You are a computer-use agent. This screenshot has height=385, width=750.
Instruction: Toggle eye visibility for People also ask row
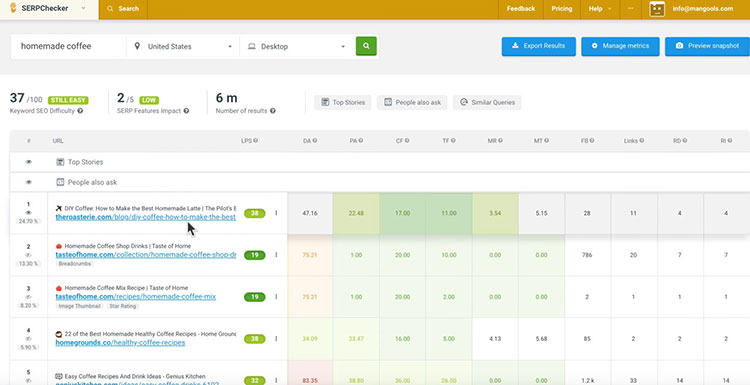[x=29, y=182]
